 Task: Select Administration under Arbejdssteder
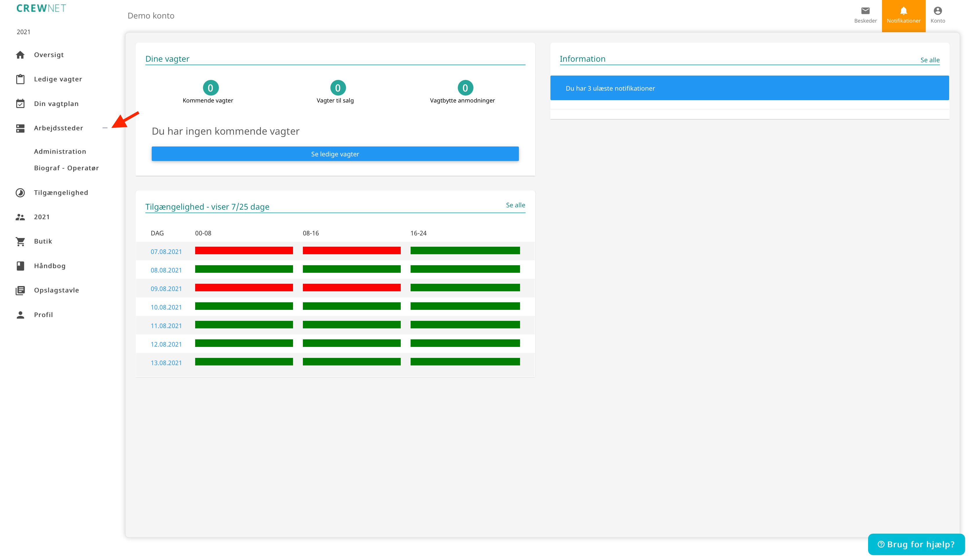coord(60,151)
